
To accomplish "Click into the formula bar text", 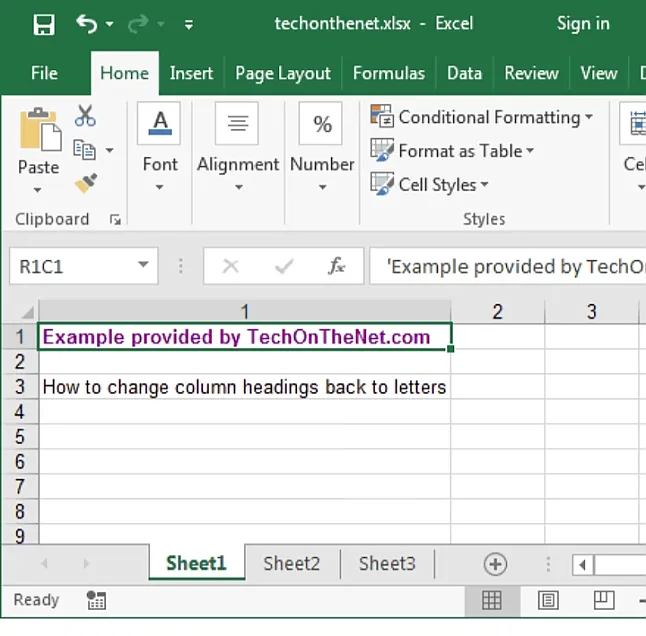I will (x=508, y=266).
